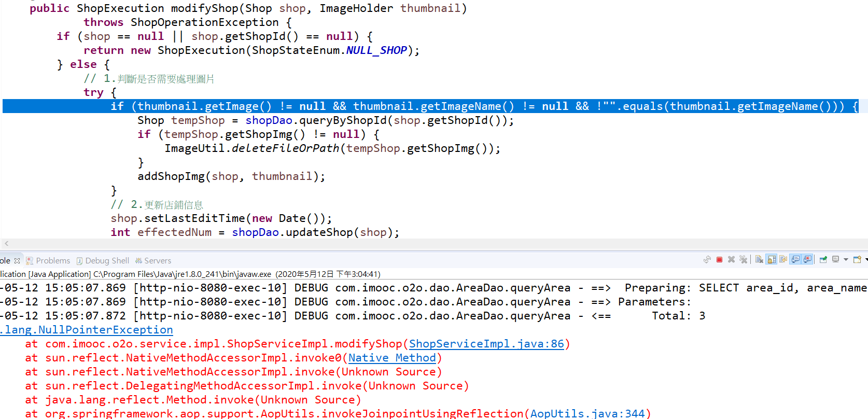The width and height of the screenshot is (868, 419).
Task: Toggle Word Wrap in console
Action: tap(783, 259)
